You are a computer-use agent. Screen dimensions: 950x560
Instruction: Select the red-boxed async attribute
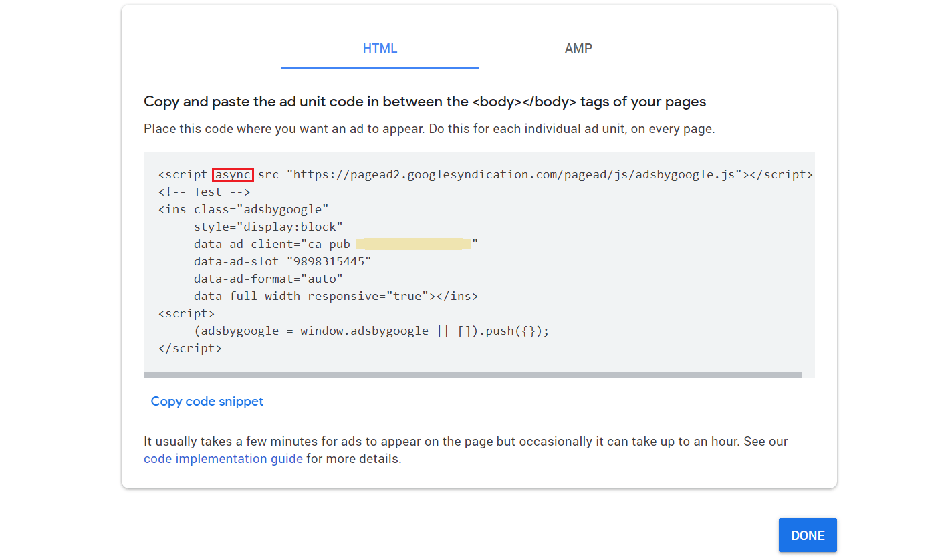(x=233, y=174)
